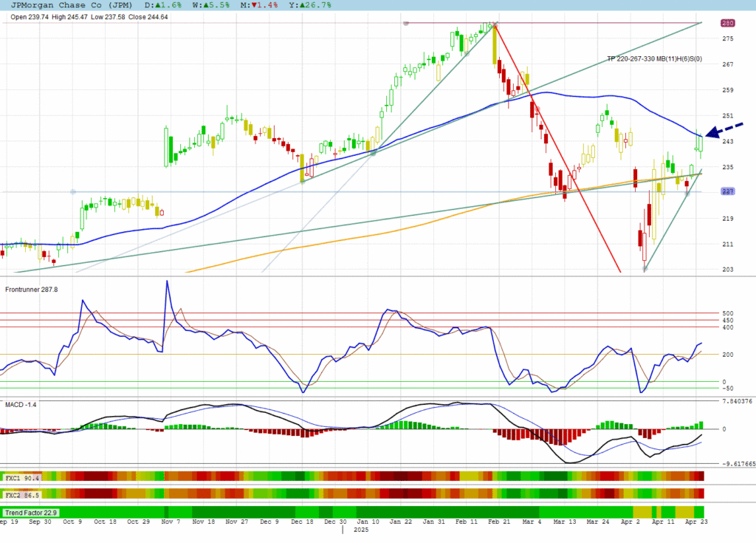Click the Feb 11 date label
756x543 pixels.
click(x=467, y=522)
